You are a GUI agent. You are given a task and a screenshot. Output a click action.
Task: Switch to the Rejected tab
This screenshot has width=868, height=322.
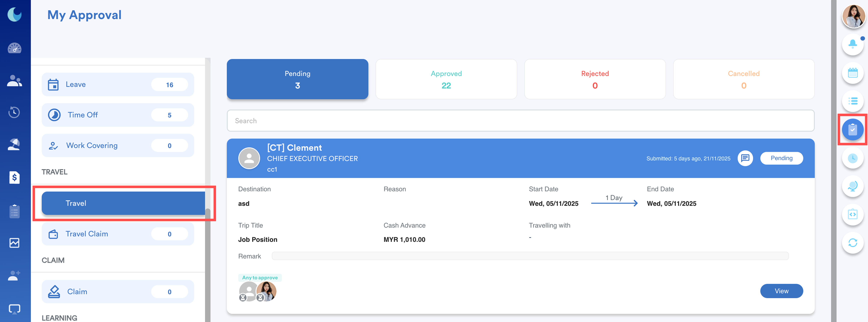(595, 79)
